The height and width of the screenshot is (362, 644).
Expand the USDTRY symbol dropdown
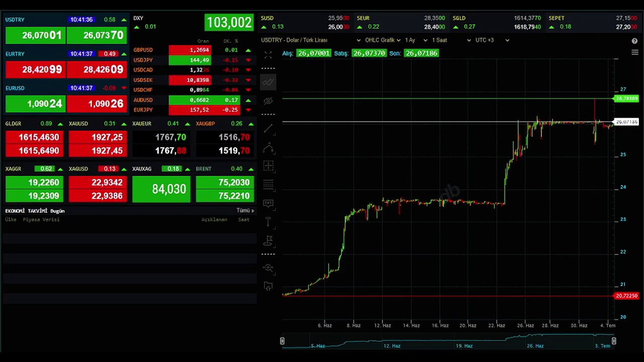click(358, 40)
